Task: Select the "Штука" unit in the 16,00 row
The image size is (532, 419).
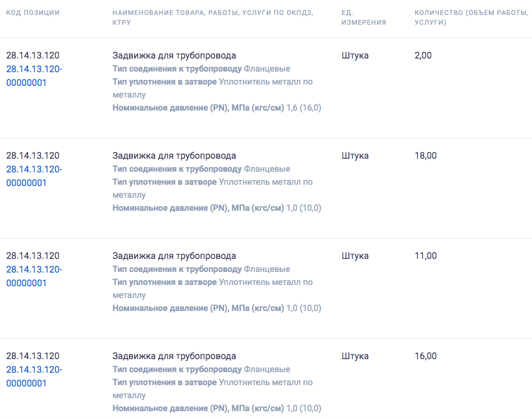Action: [x=355, y=356]
